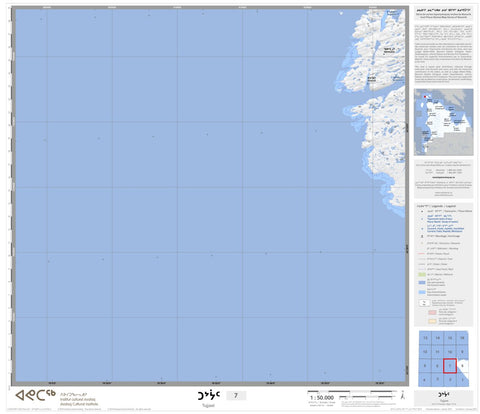Select cell 16 in the index grid
This screenshot has width=480, height=414.
(462, 338)
